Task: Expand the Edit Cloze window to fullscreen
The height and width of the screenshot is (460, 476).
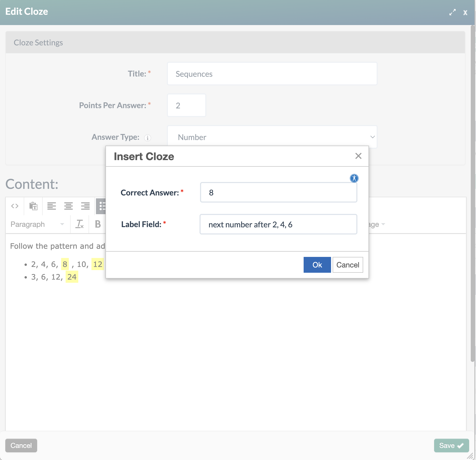Action: 453,12
